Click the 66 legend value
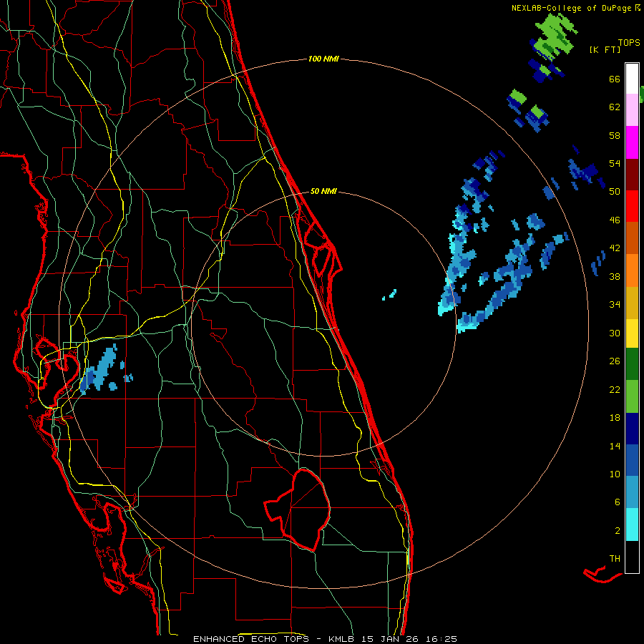Screen dimensions: 644x644 coord(615,79)
